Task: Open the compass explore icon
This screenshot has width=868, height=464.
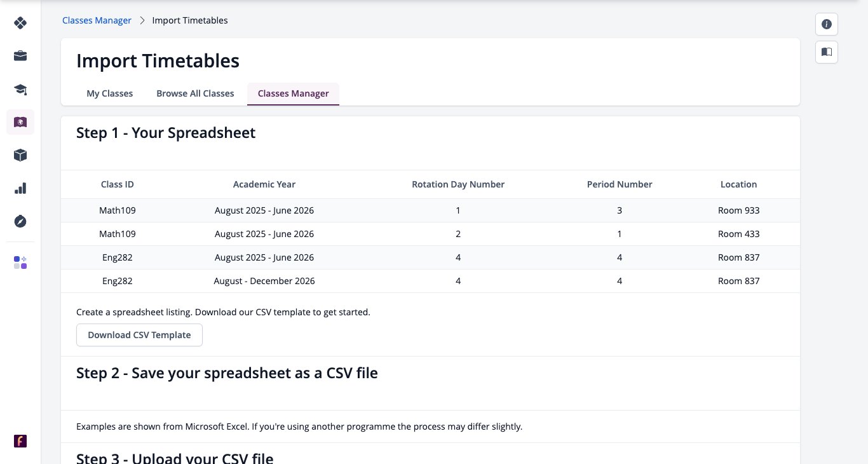Action: 20,221
